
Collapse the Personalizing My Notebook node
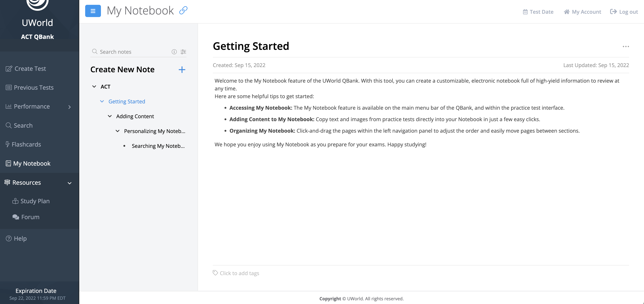pos(117,131)
